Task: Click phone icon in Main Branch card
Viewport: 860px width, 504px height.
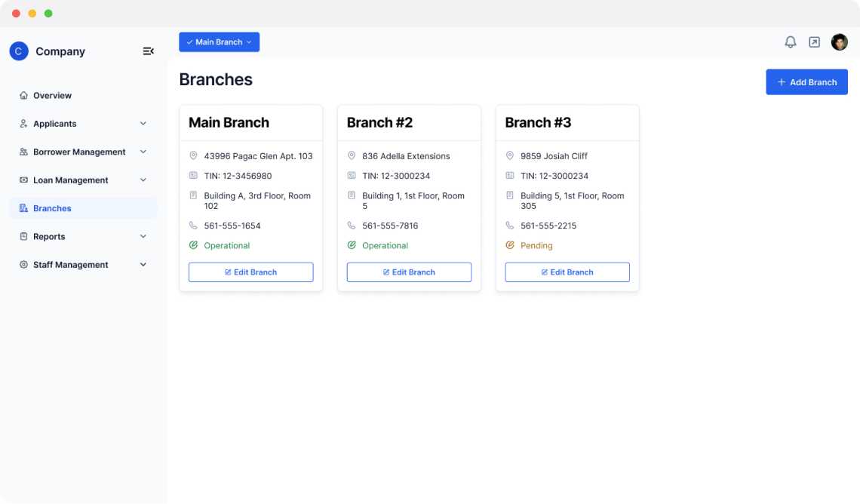Action: (193, 226)
